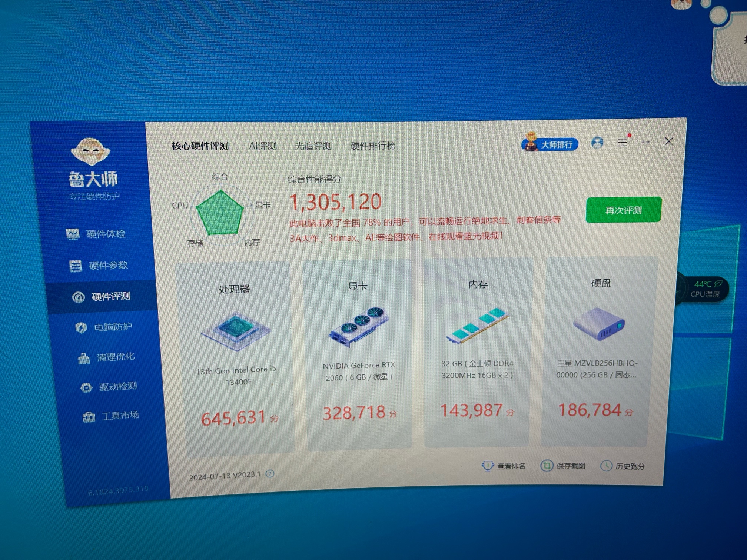Click the green 再次评测 button
The height and width of the screenshot is (560, 747).
click(623, 210)
